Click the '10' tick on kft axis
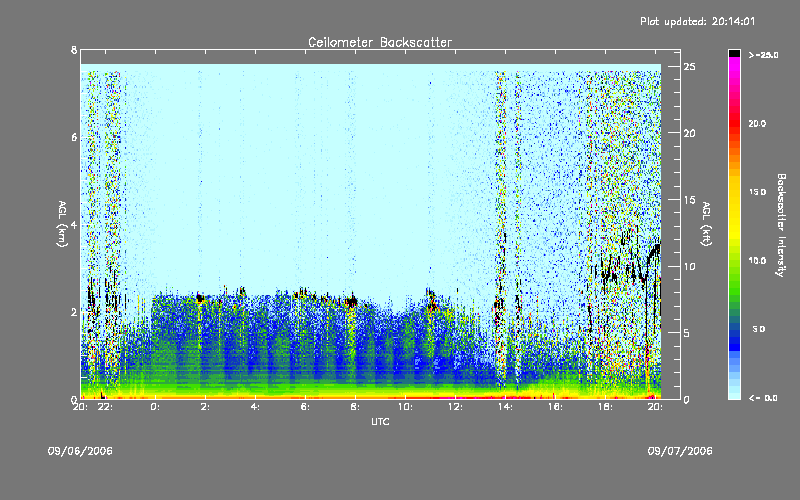800x500 pixels. point(690,266)
